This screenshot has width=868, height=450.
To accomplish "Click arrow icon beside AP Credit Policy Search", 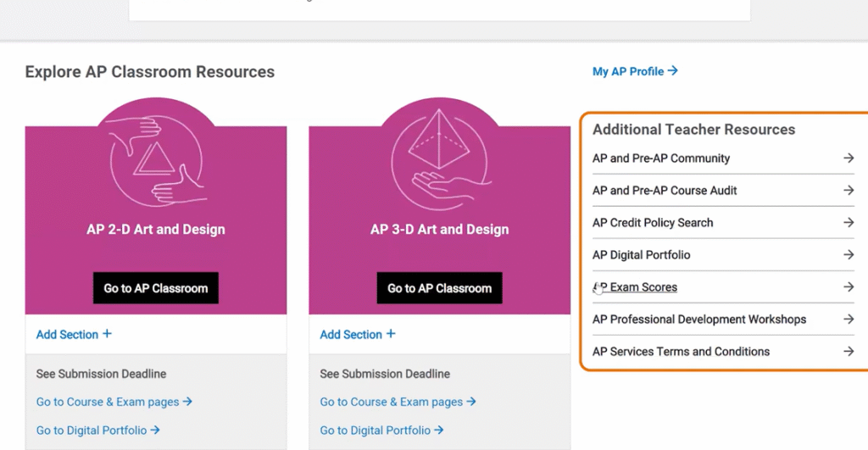I will click(x=848, y=223).
